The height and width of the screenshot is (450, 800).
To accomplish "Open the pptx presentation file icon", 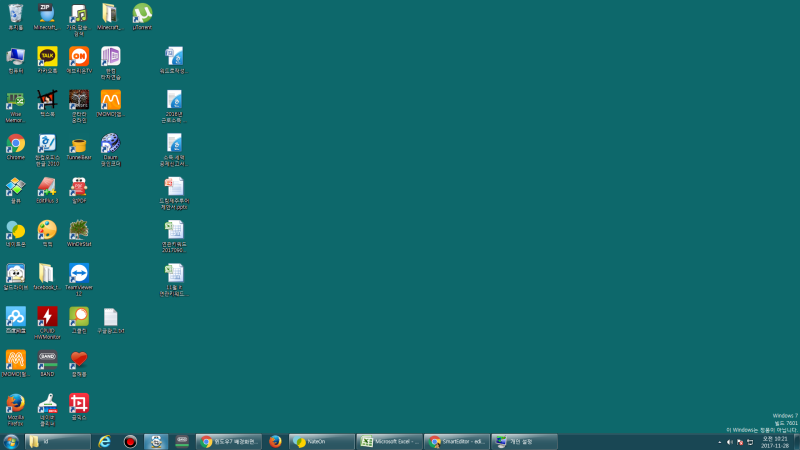I will click(x=174, y=193).
